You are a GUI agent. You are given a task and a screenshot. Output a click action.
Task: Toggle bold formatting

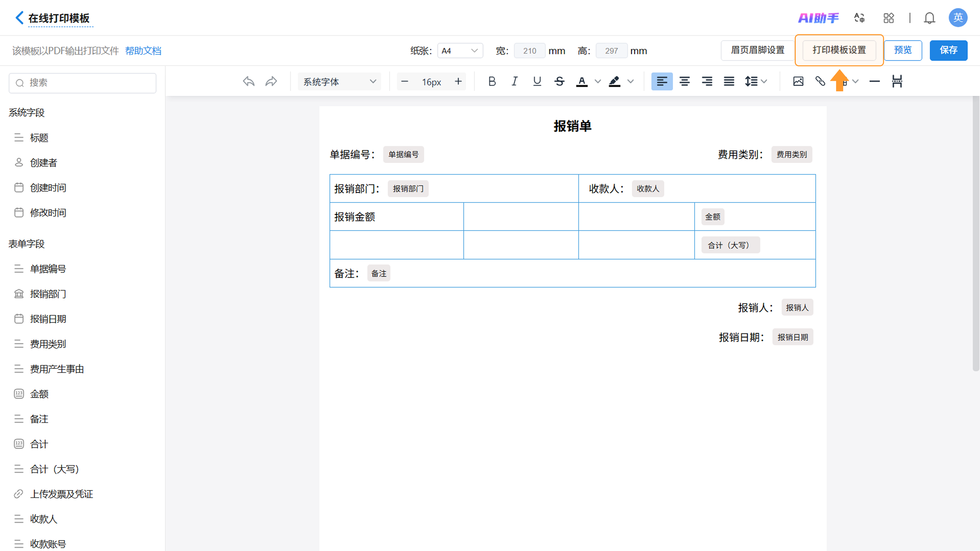tap(492, 81)
